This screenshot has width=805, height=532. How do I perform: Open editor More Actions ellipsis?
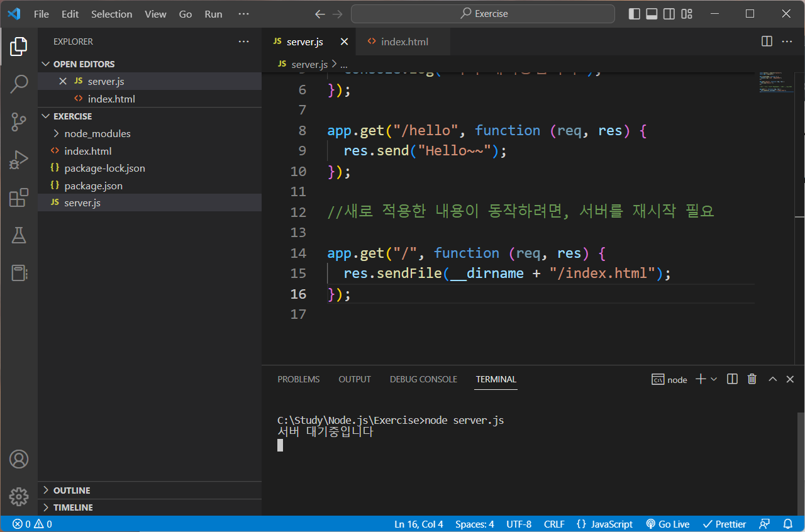point(787,42)
